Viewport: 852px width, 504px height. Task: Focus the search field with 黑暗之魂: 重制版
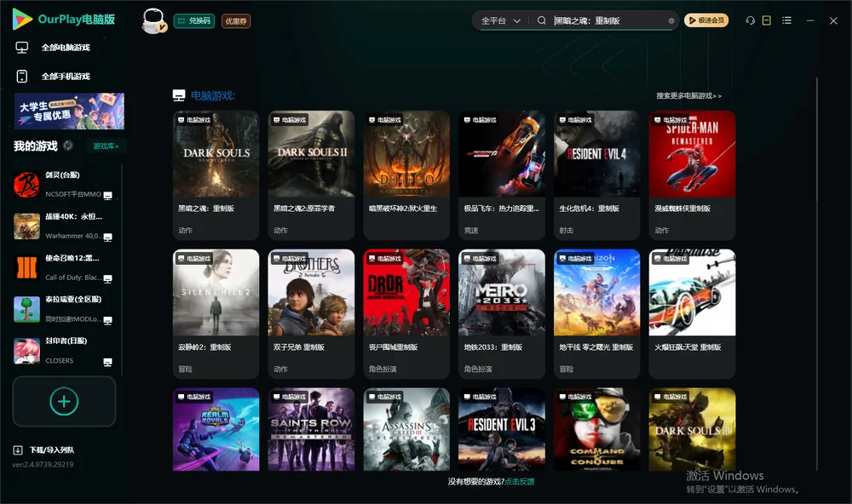point(608,20)
